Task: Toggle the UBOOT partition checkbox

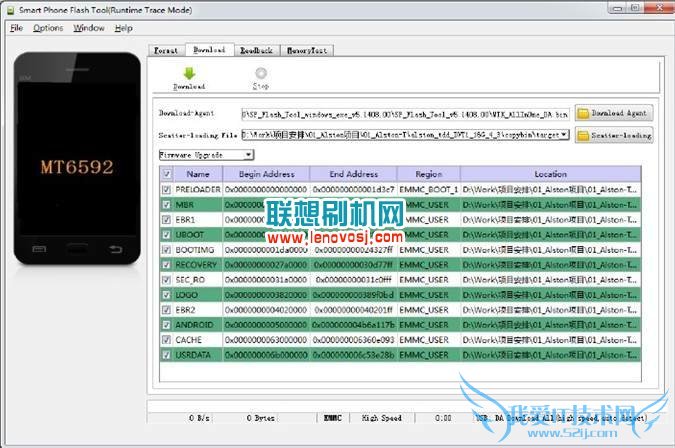Action: tap(167, 235)
